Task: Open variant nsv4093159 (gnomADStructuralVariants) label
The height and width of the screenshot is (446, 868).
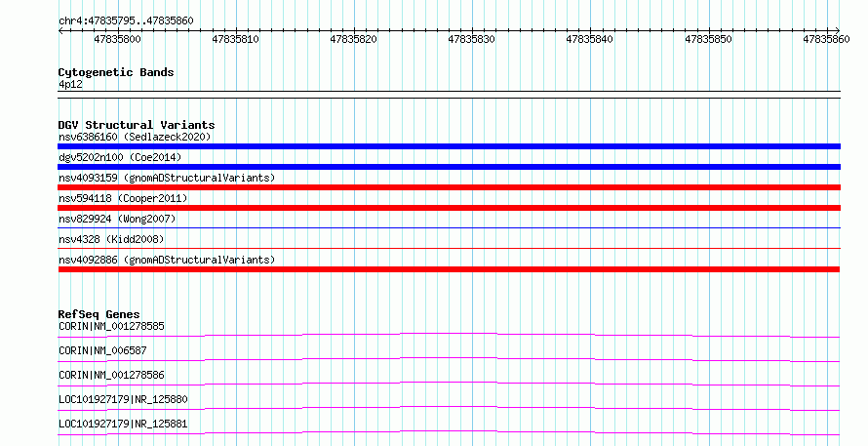Action: tap(167, 178)
